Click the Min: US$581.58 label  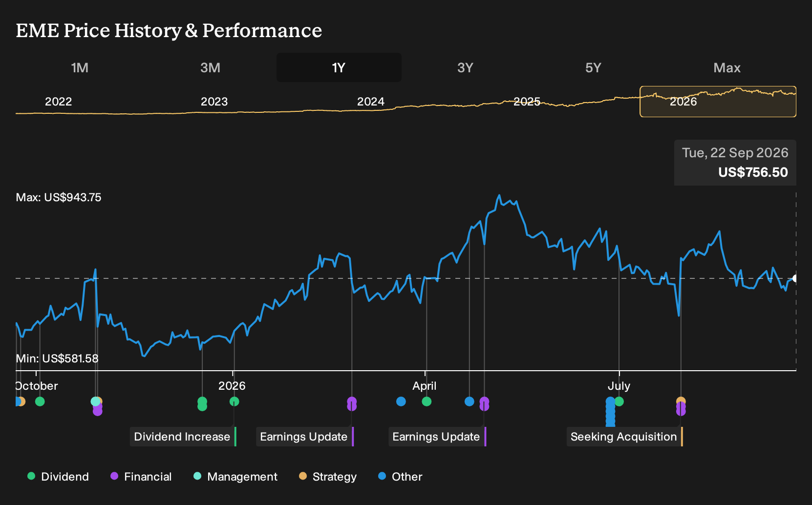click(57, 358)
